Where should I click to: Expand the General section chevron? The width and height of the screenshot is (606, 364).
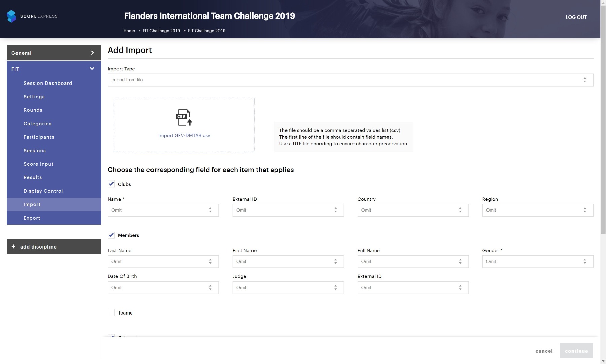[x=92, y=53]
